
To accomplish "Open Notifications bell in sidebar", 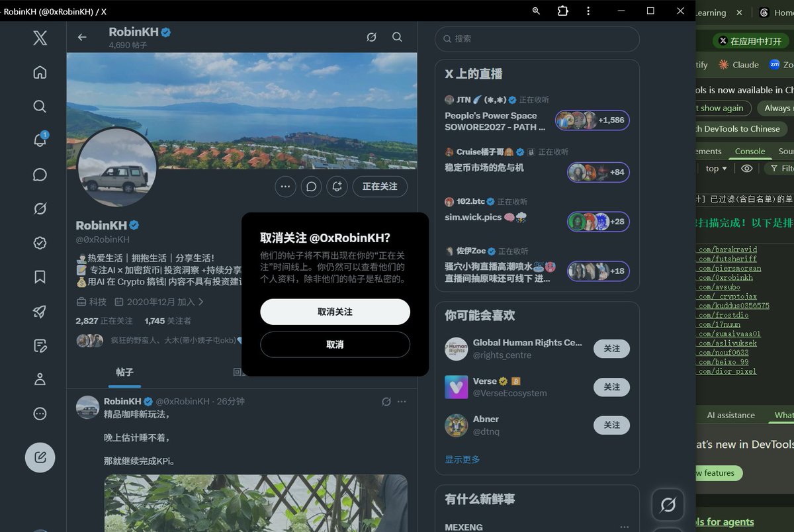I will point(40,140).
